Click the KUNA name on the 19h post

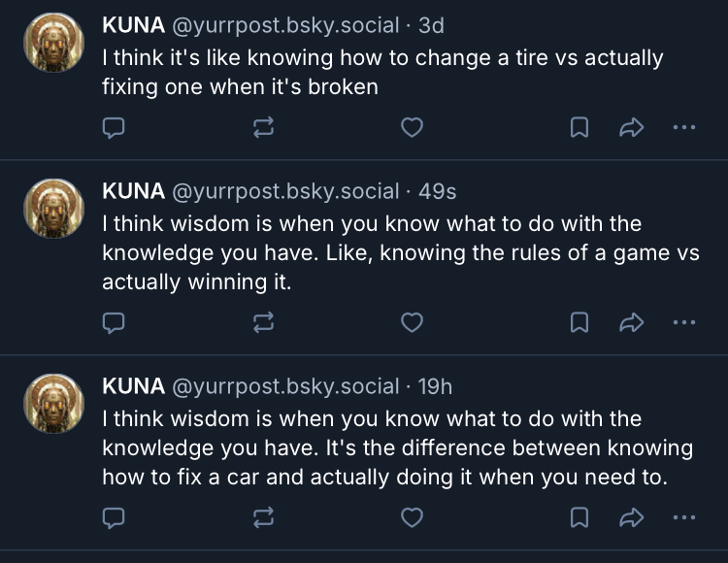(x=134, y=386)
